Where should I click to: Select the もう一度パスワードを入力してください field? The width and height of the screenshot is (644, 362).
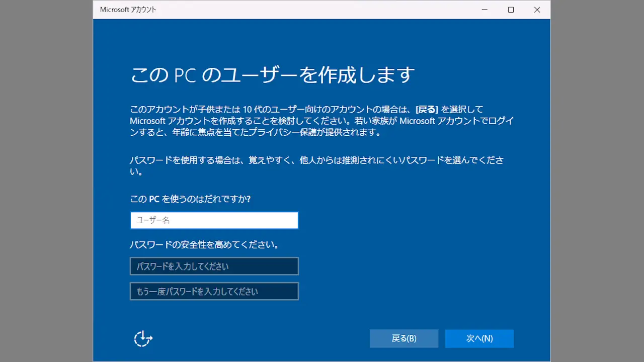click(214, 292)
